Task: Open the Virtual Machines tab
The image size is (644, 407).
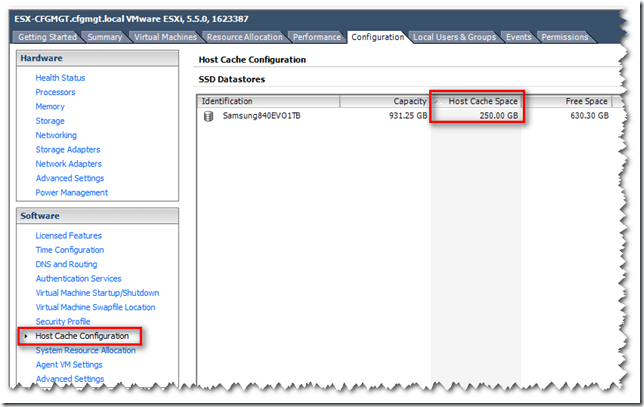Action: pos(165,37)
